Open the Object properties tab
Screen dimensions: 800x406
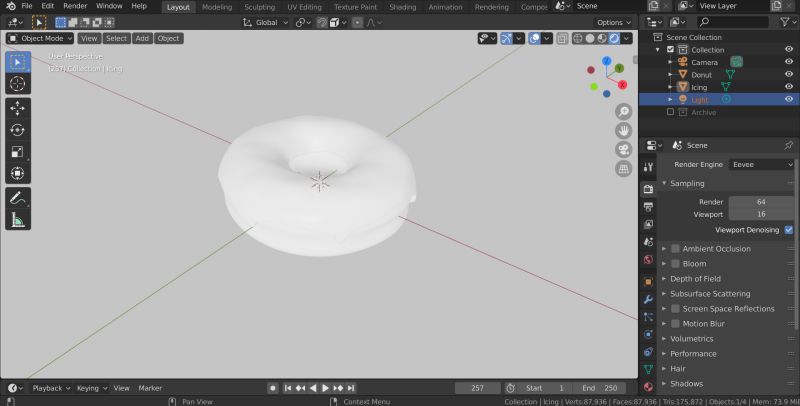point(648,282)
